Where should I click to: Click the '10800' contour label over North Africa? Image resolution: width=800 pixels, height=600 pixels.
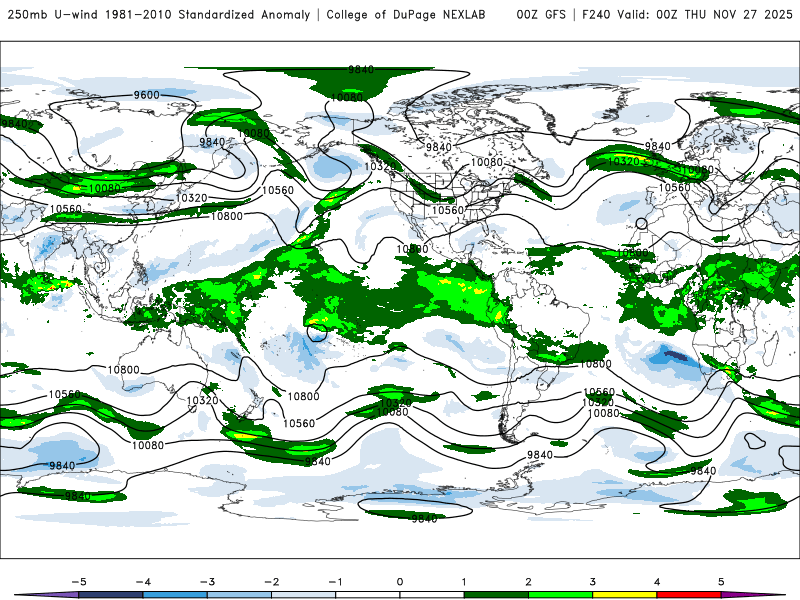click(x=633, y=253)
